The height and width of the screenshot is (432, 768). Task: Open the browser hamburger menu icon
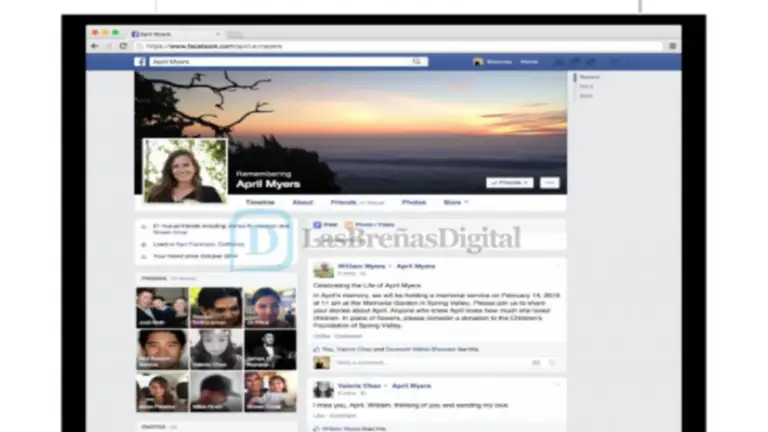tap(672, 46)
